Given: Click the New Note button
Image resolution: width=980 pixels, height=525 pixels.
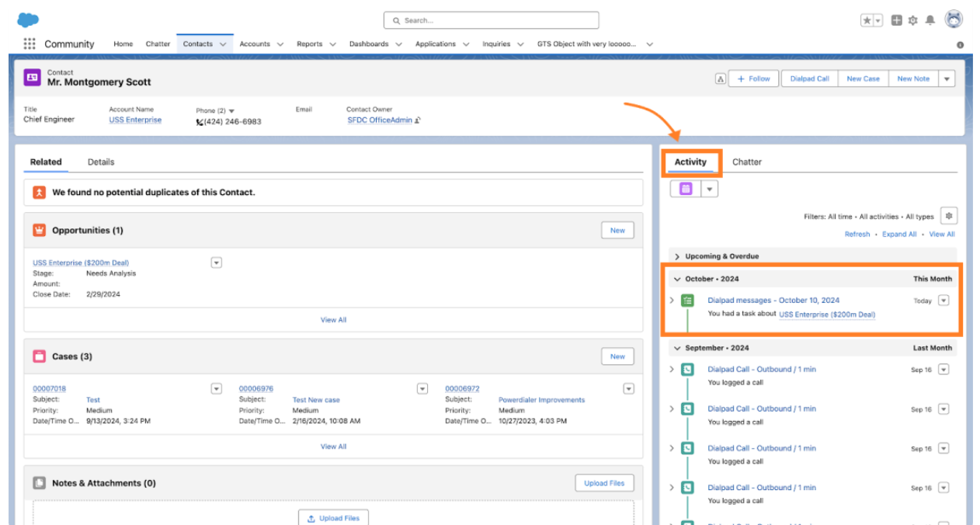Looking at the screenshot, I should coord(913,78).
